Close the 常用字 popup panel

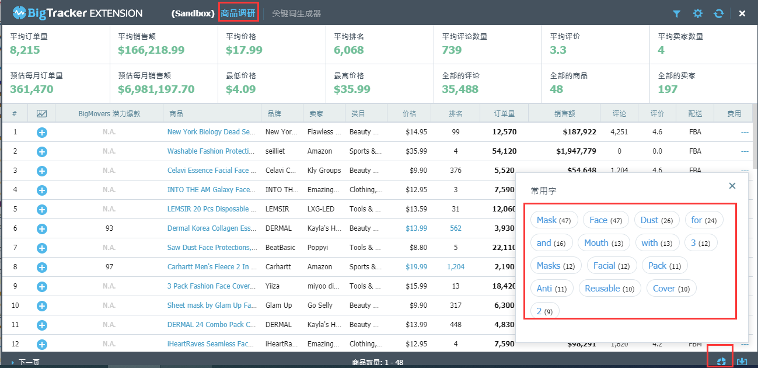[732, 186]
